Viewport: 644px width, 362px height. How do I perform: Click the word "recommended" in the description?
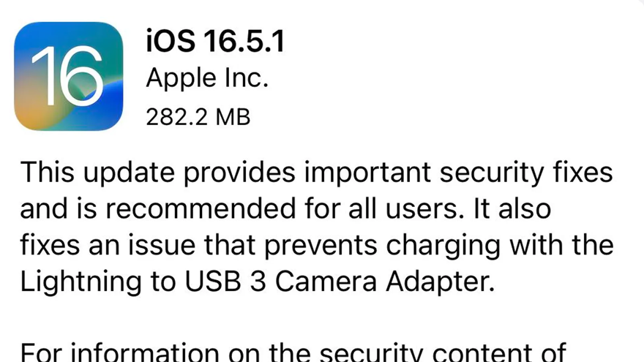[x=201, y=208]
